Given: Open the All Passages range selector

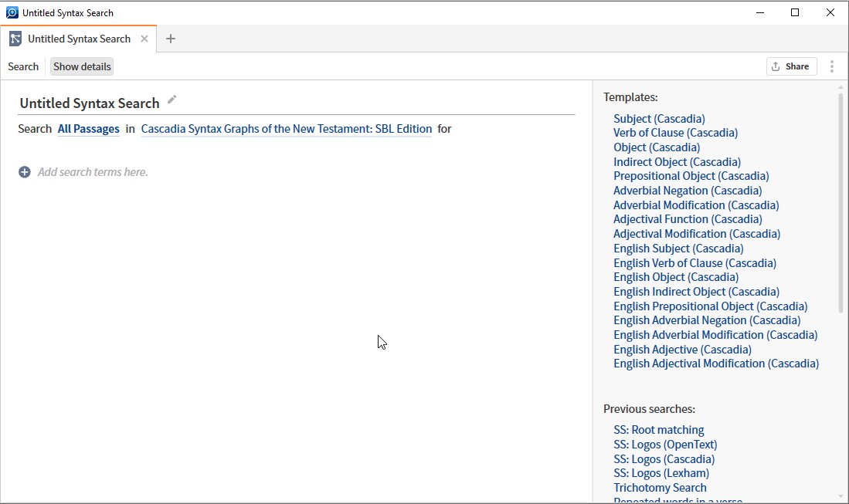Looking at the screenshot, I should click(88, 129).
